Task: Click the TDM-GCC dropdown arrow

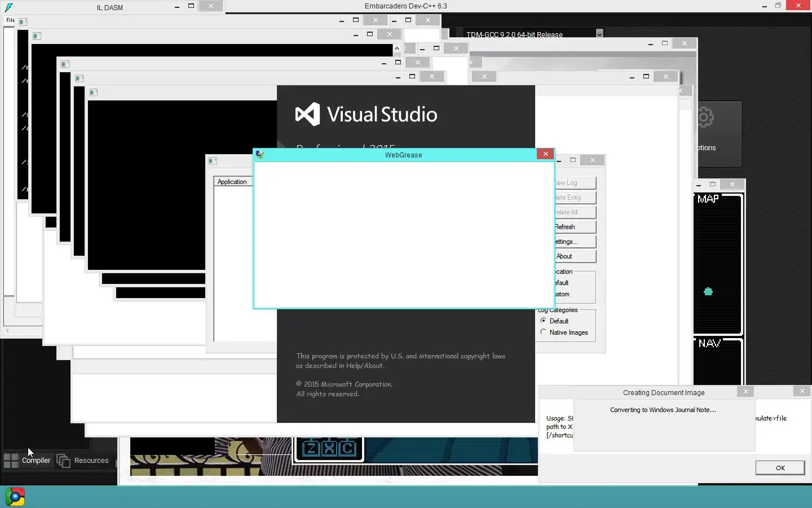Action: (599, 34)
